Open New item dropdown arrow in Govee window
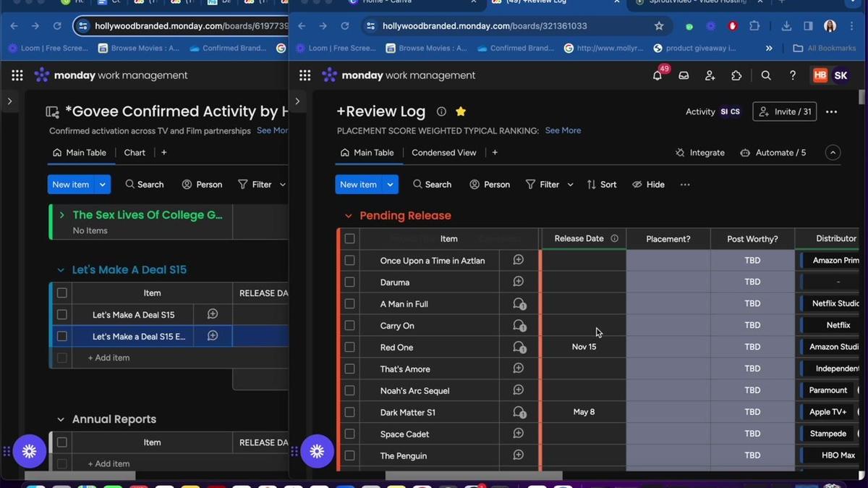The height and width of the screenshot is (488, 868). 103,185
